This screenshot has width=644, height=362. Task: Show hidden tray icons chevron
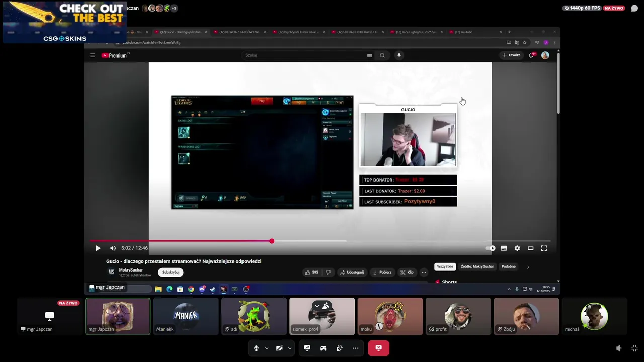tap(509, 289)
